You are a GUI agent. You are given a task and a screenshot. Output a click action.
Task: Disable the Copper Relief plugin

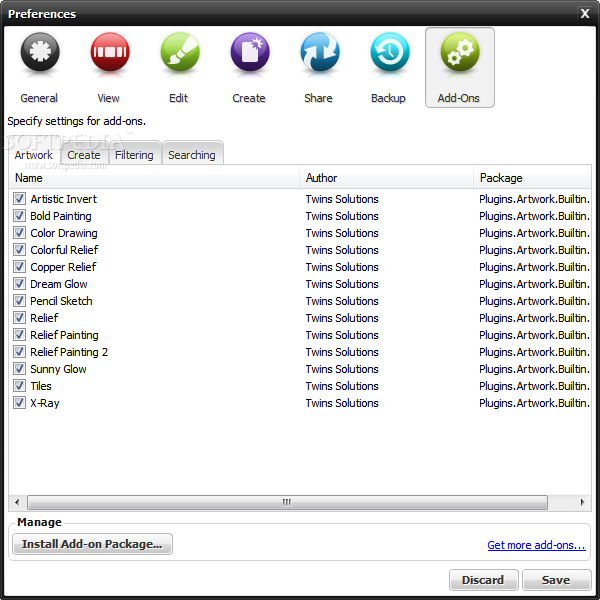[20, 267]
